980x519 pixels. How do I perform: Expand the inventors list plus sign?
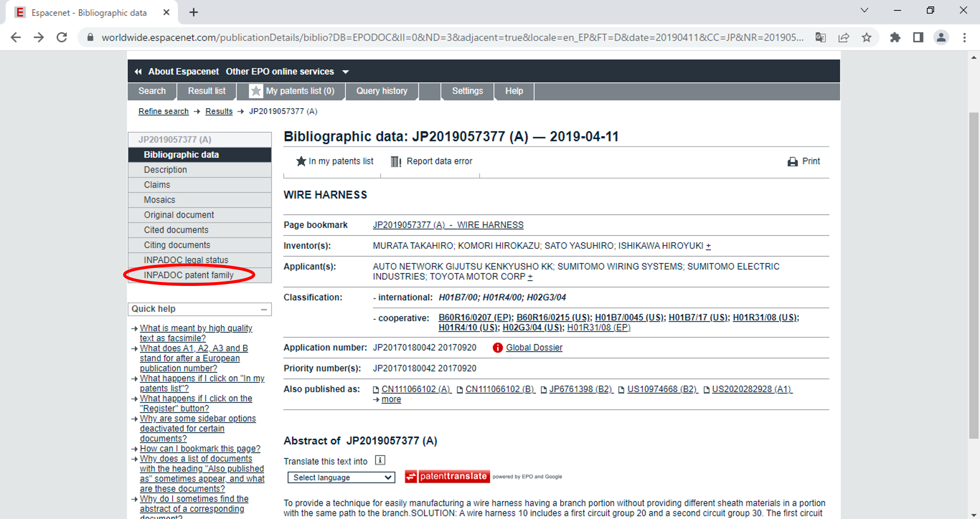pyautogui.click(x=709, y=246)
